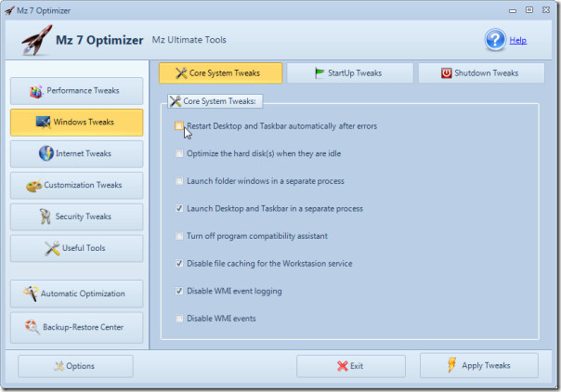
Task: Check Optimize the hard disk(s) when idle
Action: (x=179, y=153)
